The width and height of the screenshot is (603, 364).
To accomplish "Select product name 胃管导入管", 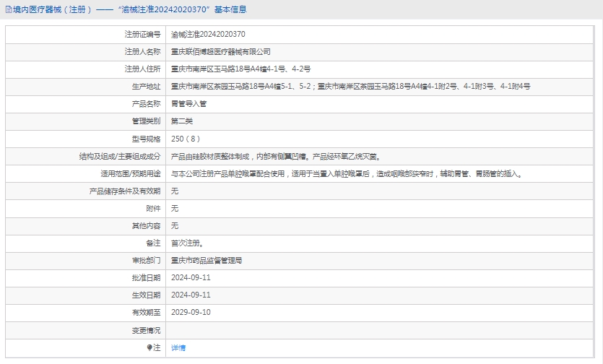I will click(x=188, y=103).
